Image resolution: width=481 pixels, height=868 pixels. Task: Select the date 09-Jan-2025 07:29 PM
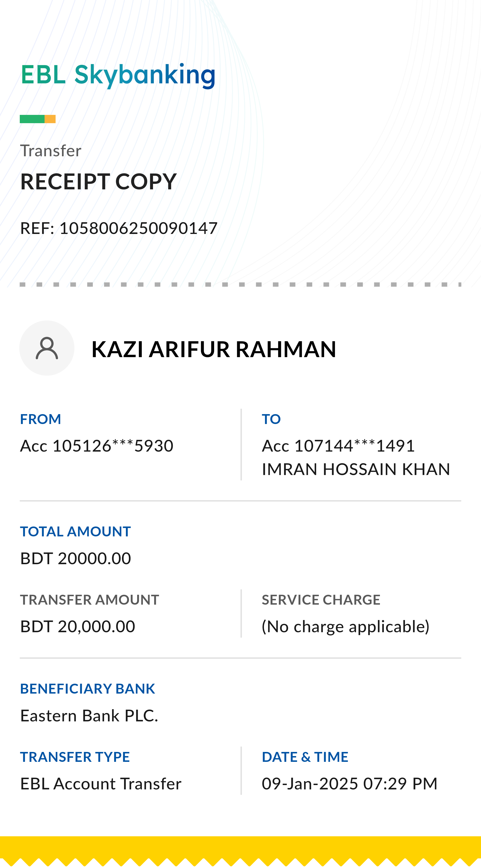coord(349,784)
